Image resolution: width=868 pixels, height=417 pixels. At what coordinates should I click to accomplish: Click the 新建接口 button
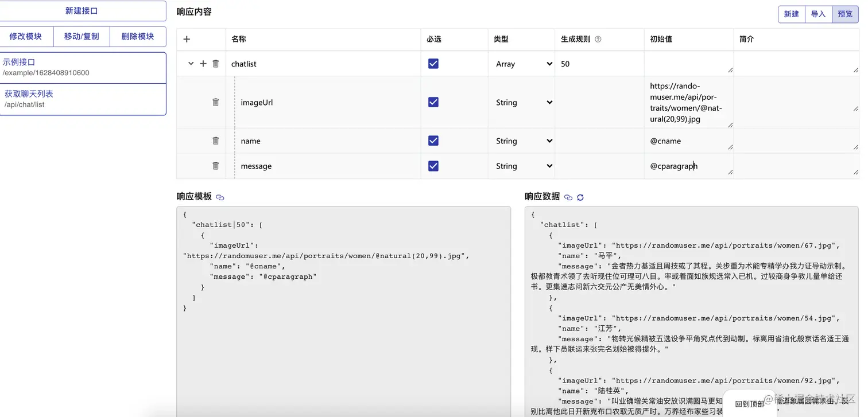tap(83, 11)
